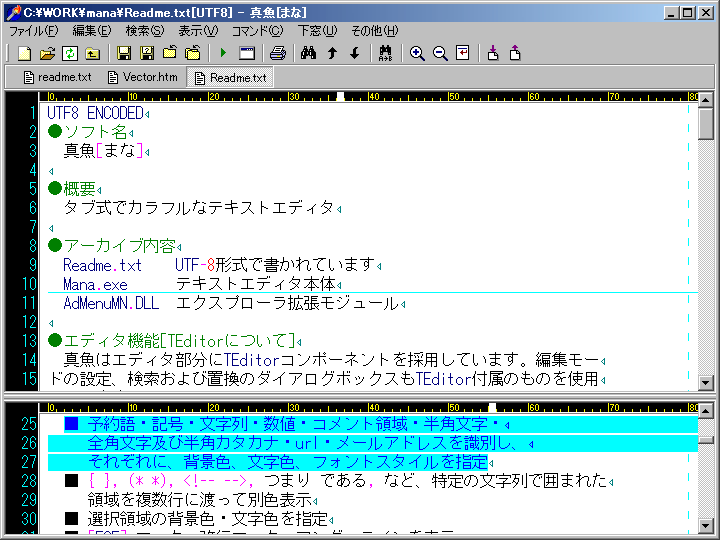Click the word wrap page icon
Image resolution: width=720 pixels, height=540 pixels.
463,53
